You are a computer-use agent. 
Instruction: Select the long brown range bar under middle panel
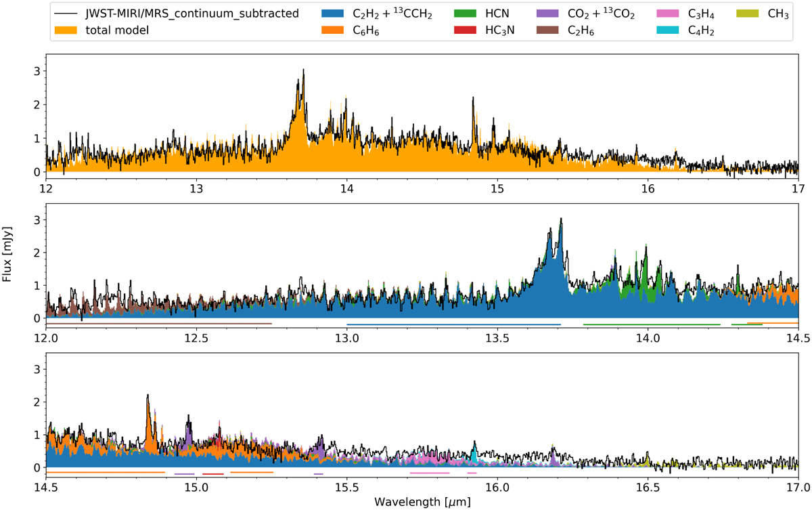coord(168,324)
